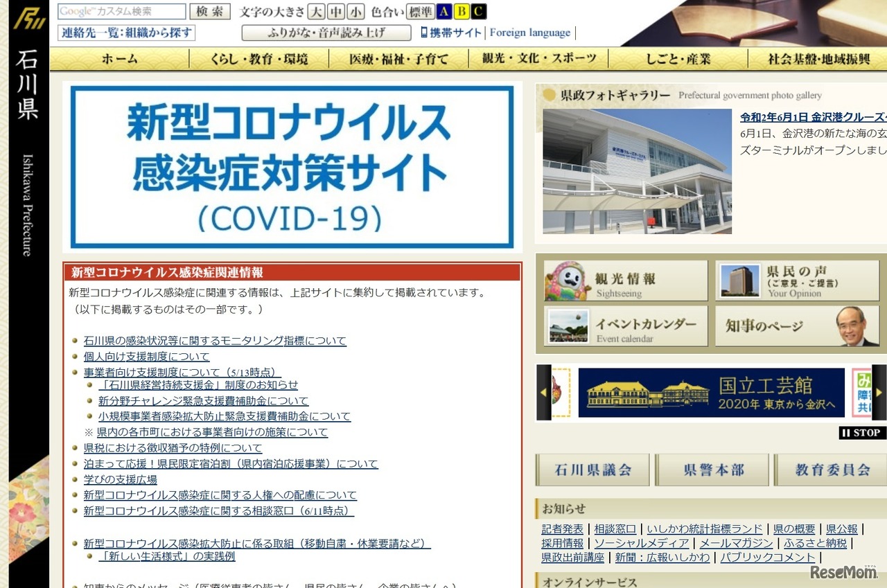Advance carousel with right arrow
887x588 pixels.
pos(879,392)
